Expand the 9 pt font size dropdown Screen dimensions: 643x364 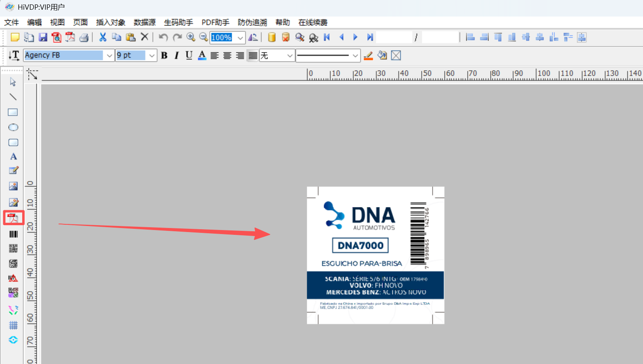pyautogui.click(x=152, y=56)
